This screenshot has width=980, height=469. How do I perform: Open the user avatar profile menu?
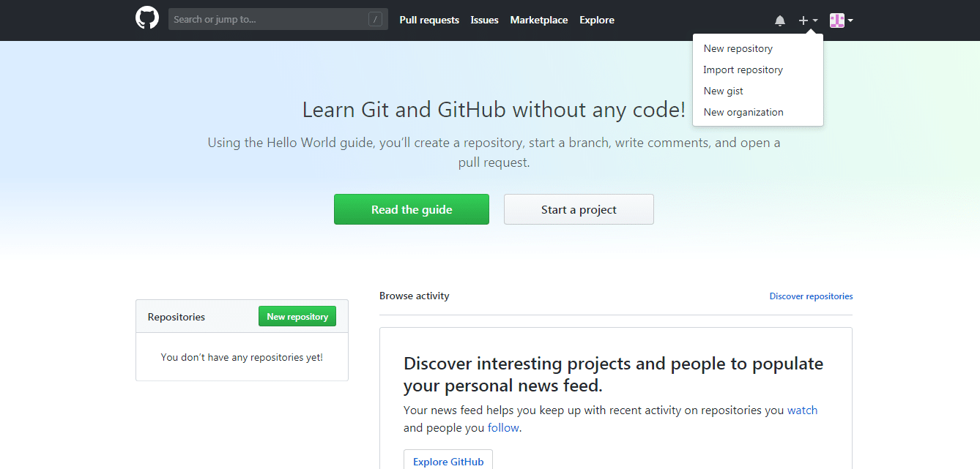(x=841, y=20)
